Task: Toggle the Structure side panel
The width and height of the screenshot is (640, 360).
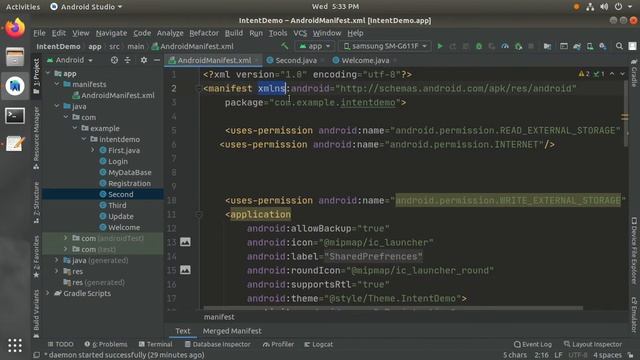Action: point(36,202)
